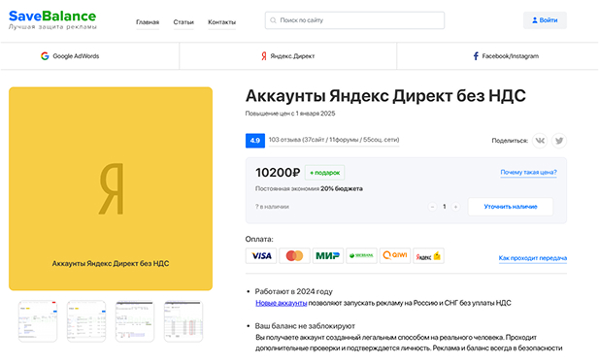Share via the Twitter bird icon
The image size is (599, 364).
point(559,141)
